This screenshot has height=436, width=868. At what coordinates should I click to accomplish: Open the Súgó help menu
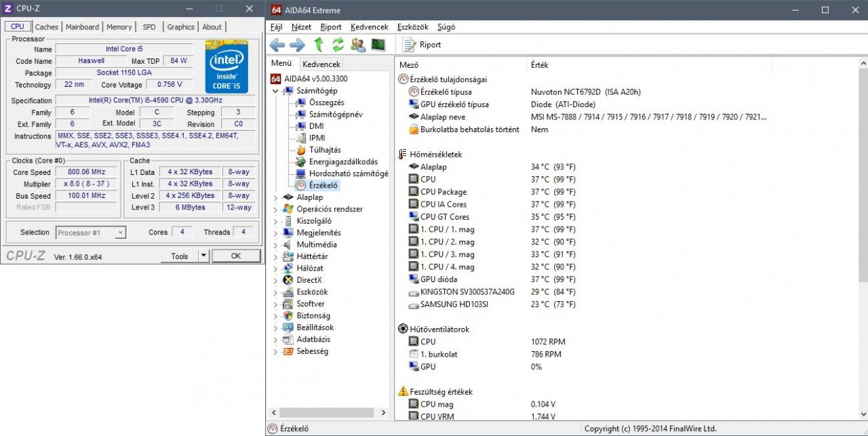[447, 27]
